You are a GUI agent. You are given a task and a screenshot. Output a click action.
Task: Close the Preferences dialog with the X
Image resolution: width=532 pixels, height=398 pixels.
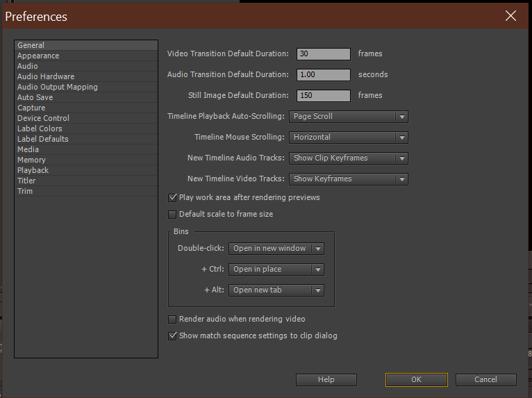coord(510,15)
